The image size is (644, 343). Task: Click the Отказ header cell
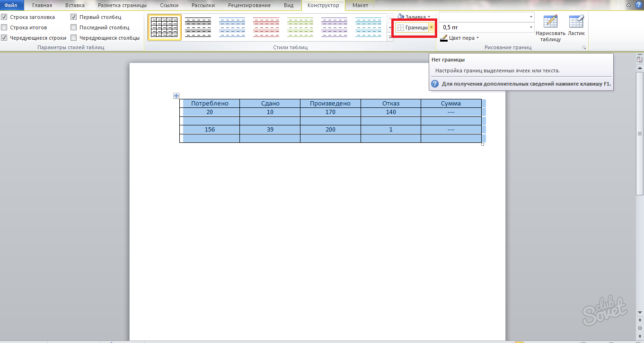point(391,103)
